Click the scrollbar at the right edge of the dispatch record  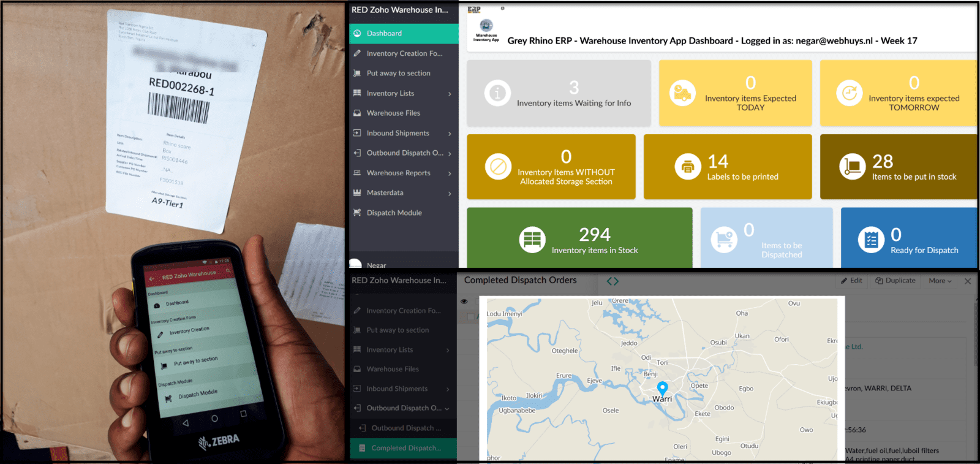(976, 334)
